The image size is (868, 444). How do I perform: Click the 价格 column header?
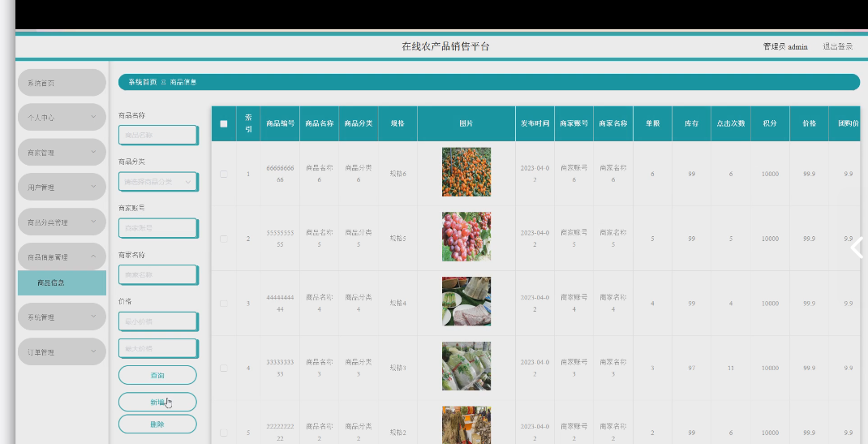point(810,123)
